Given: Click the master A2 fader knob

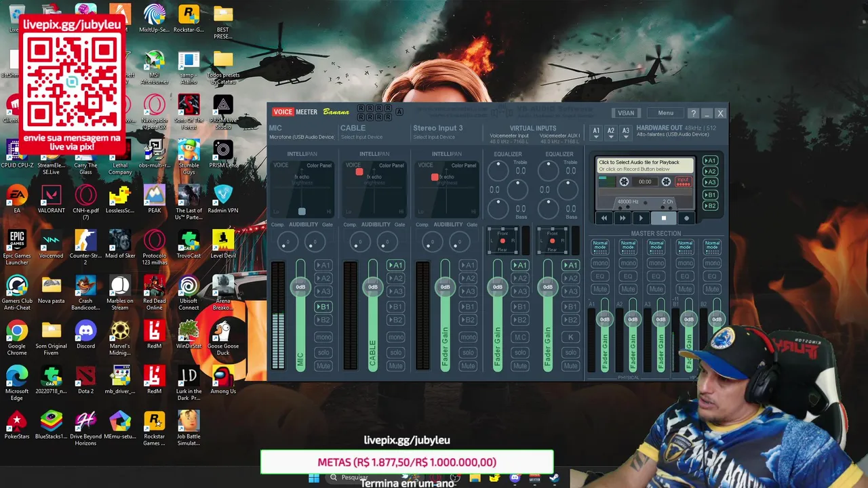Looking at the screenshot, I should [633, 319].
